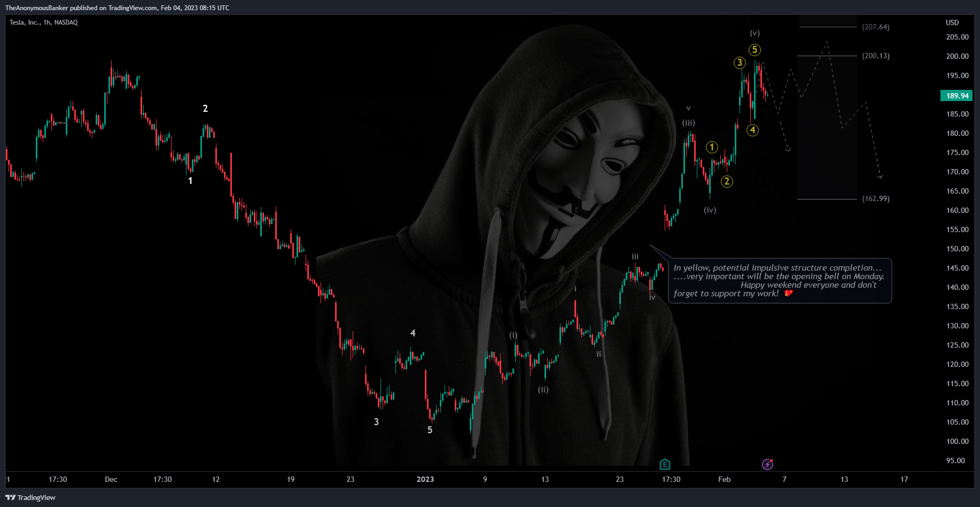Click the green earnings E icon

click(665, 464)
